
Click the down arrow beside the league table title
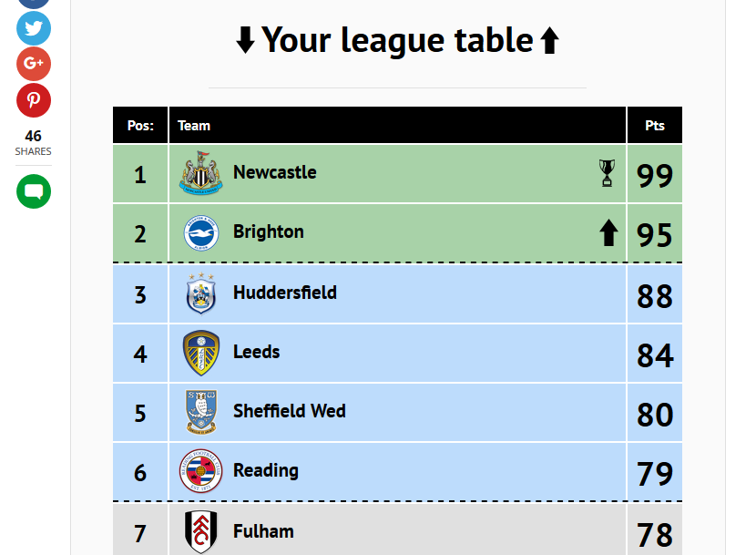pos(245,39)
